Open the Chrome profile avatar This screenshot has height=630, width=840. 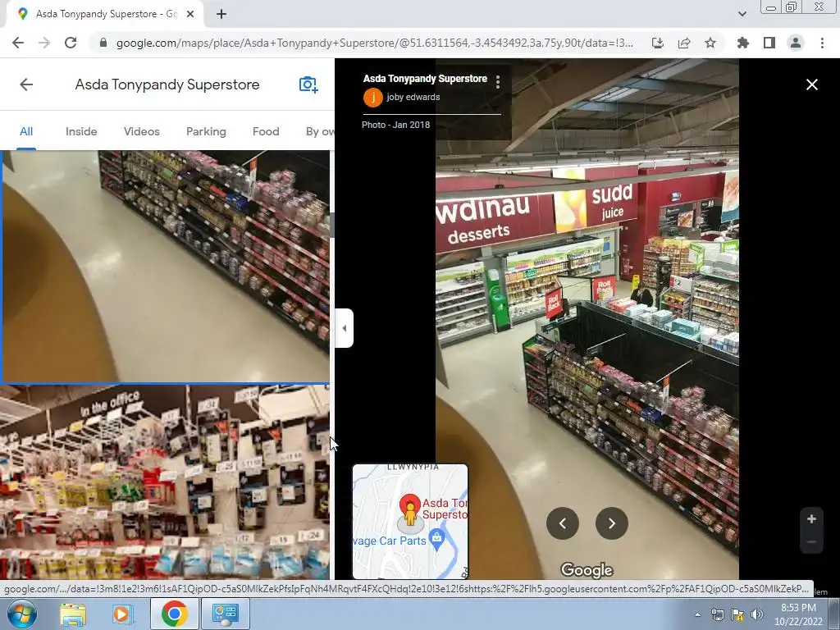[796, 43]
